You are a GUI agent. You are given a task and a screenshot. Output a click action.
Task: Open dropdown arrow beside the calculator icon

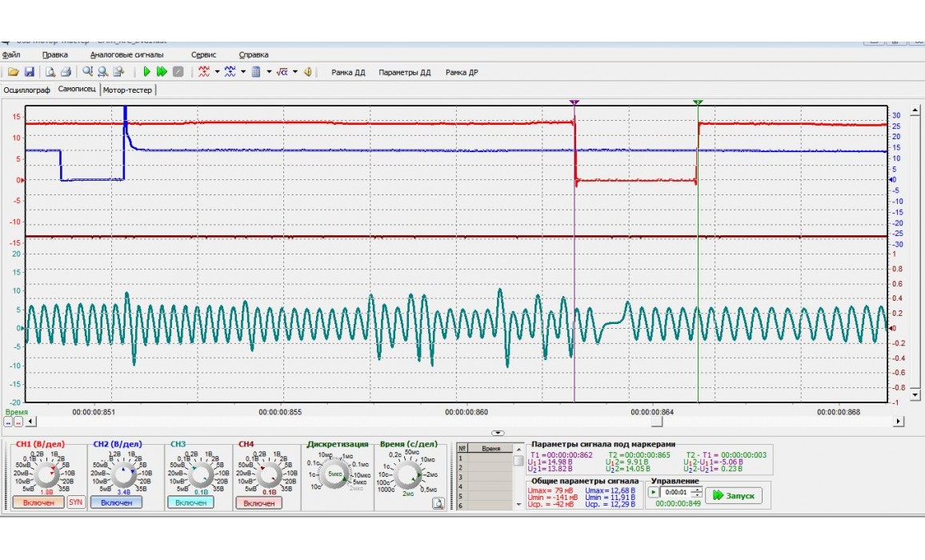pyautogui.click(x=268, y=72)
